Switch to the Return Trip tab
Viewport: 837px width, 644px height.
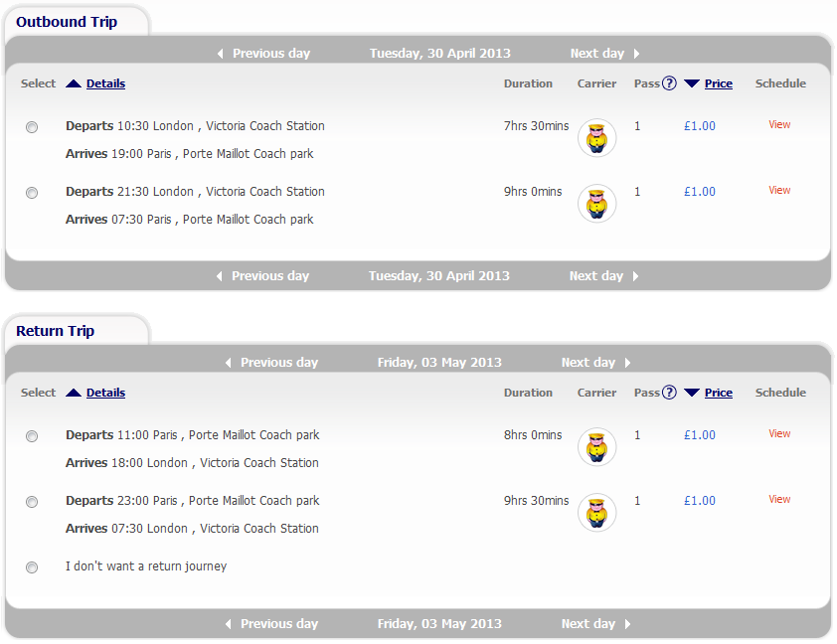click(56, 331)
